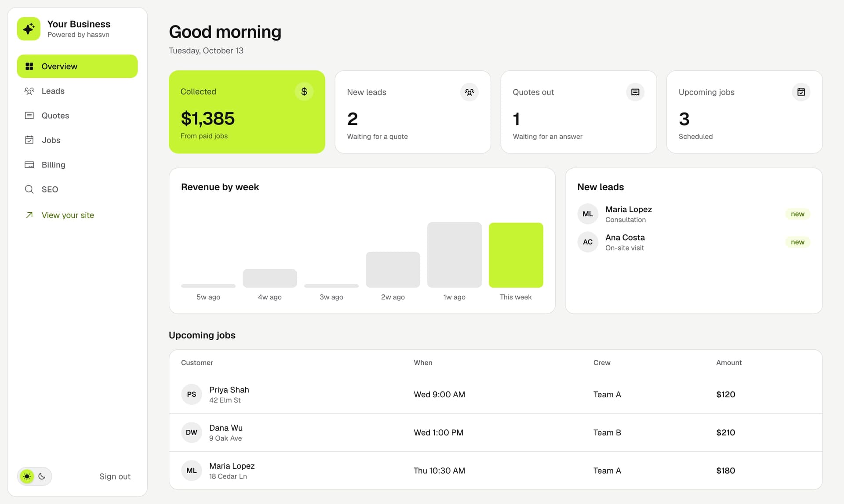Click the Jobs calendar icon in sidebar

pyautogui.click(x=29, y=140)
